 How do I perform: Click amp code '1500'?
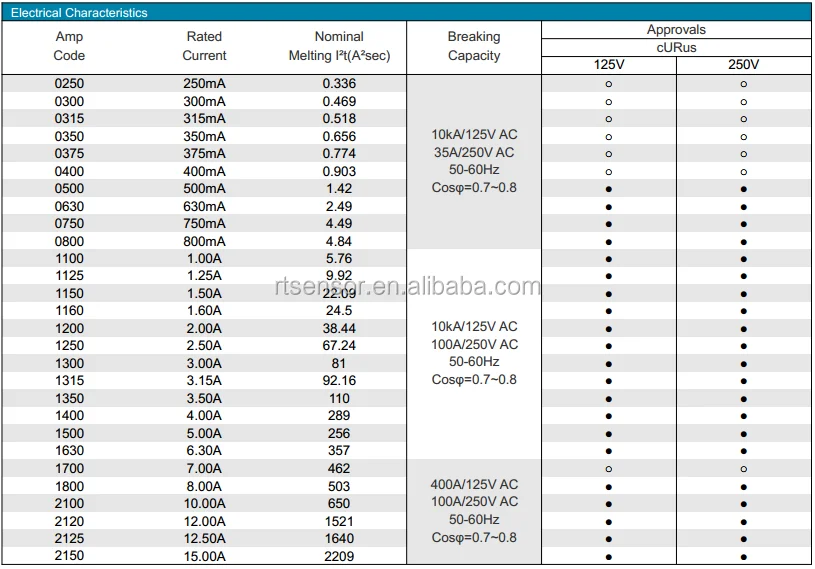click(69, 434)
